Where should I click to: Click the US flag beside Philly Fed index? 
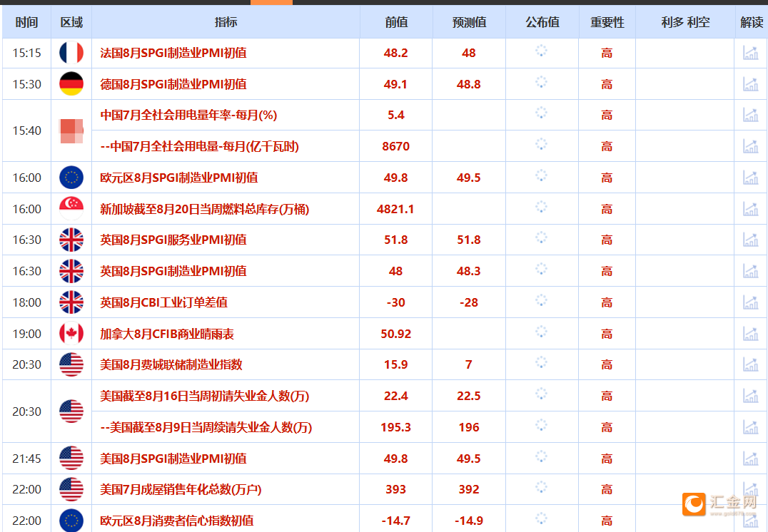(71, 364)
